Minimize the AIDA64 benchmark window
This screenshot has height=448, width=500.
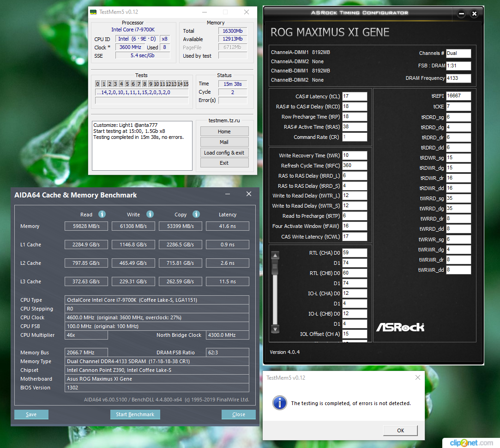228,194
